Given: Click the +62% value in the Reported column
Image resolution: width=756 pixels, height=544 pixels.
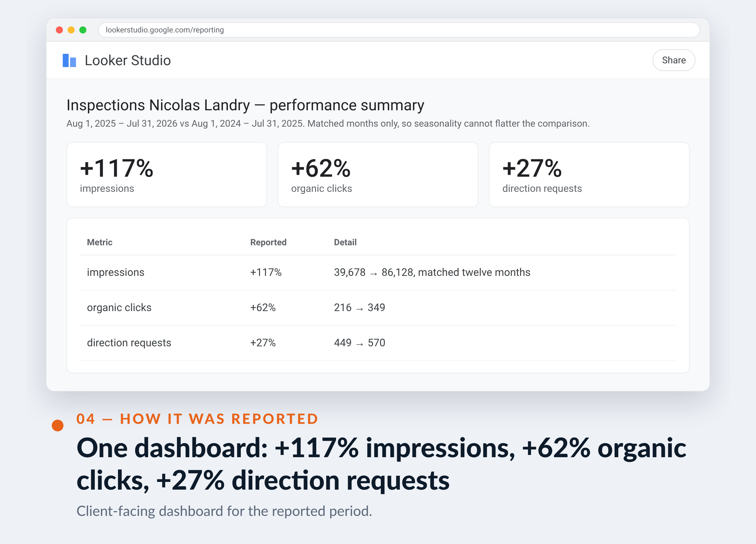Looking at the screenshot, I should pos(263,307).
